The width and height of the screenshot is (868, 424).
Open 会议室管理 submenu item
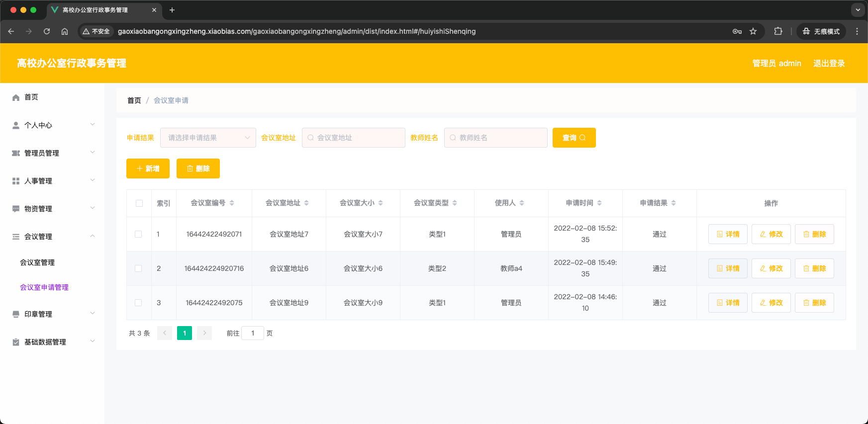coord(37,262)
